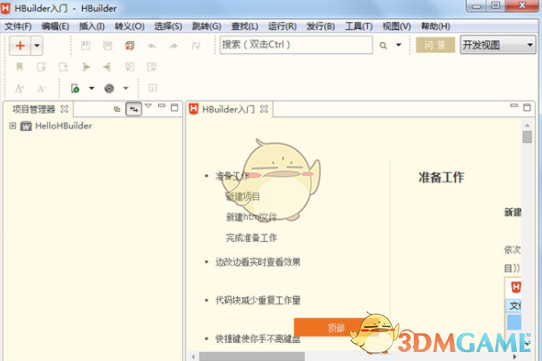Minimize the 项目管理器 panel
542x361 pixels.
161,105
